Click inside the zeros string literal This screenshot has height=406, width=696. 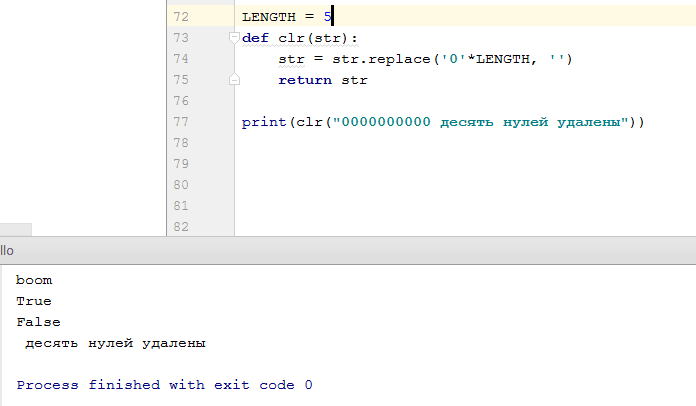[385, 122]
